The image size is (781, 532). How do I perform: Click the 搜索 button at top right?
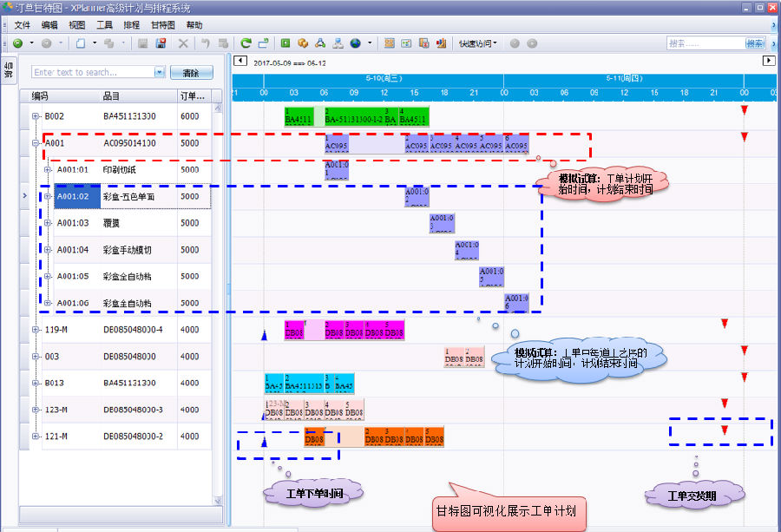(755, 43)
